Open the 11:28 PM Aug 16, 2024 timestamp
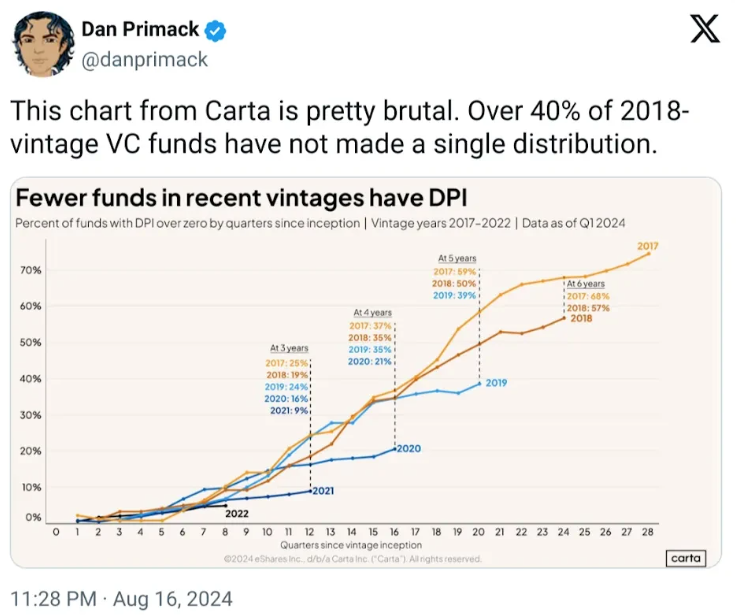The image size is (736, 616). [122, 598]
